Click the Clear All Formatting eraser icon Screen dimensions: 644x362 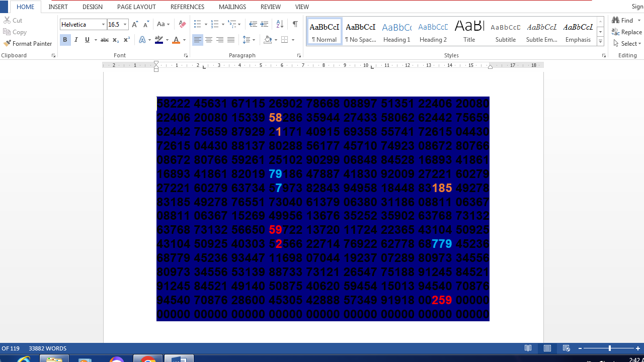pyautogui.click(x=182, y=24)
